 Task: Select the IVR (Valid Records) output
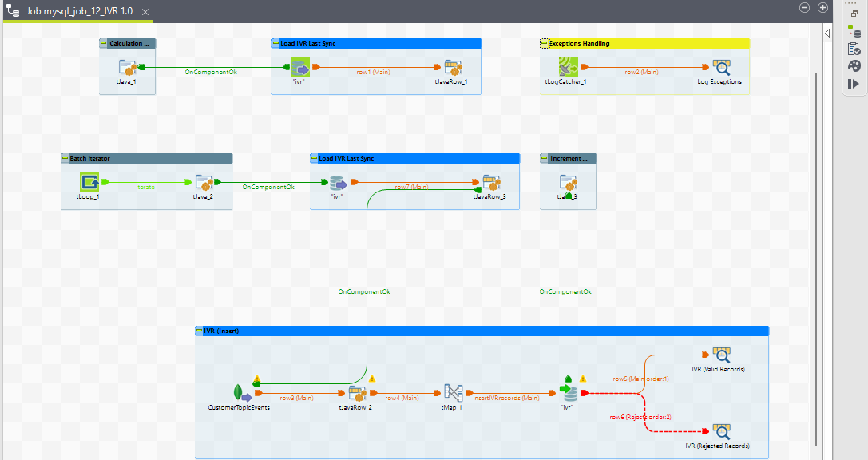pyautogui.click(x=721, y=355)
